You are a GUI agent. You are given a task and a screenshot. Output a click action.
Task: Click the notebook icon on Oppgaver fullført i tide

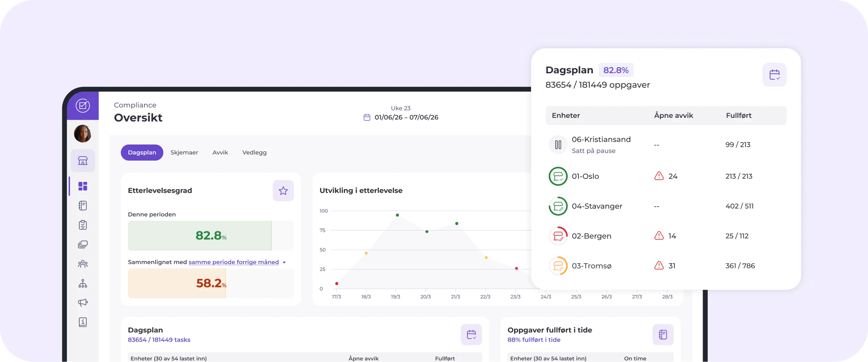(663, 334)
